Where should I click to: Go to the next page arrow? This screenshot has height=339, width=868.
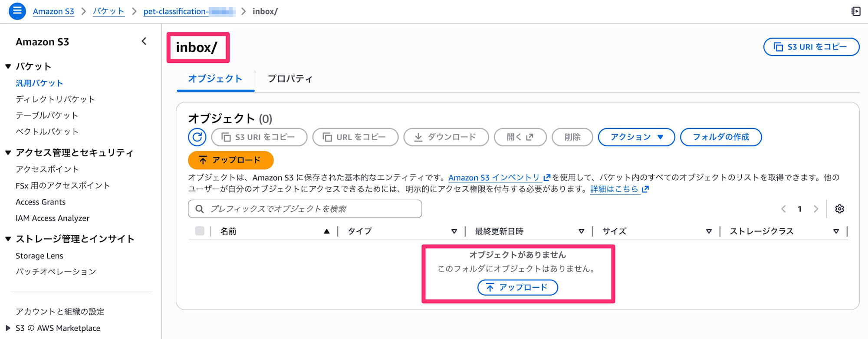tap(816, 209)
